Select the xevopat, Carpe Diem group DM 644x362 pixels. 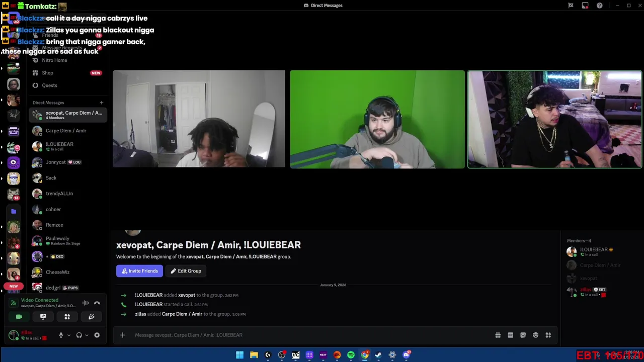[68, 115]
